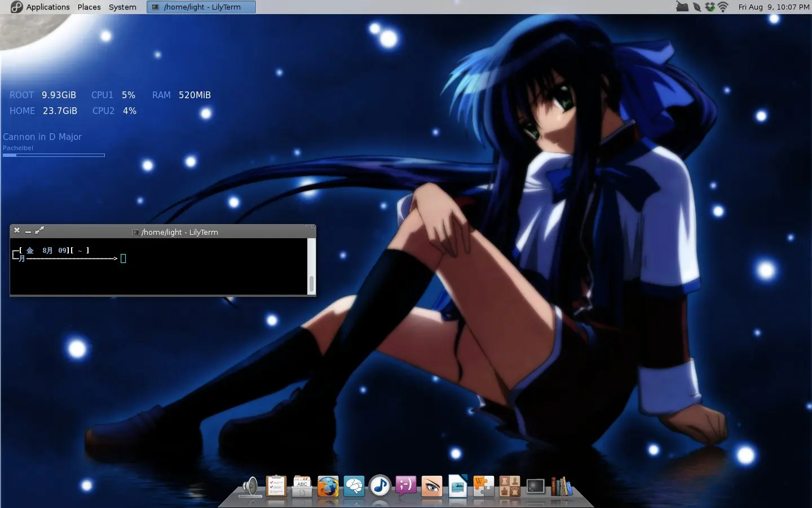Minimize the LilyTerm window
812x508 pixels.
tap(28, 231)
